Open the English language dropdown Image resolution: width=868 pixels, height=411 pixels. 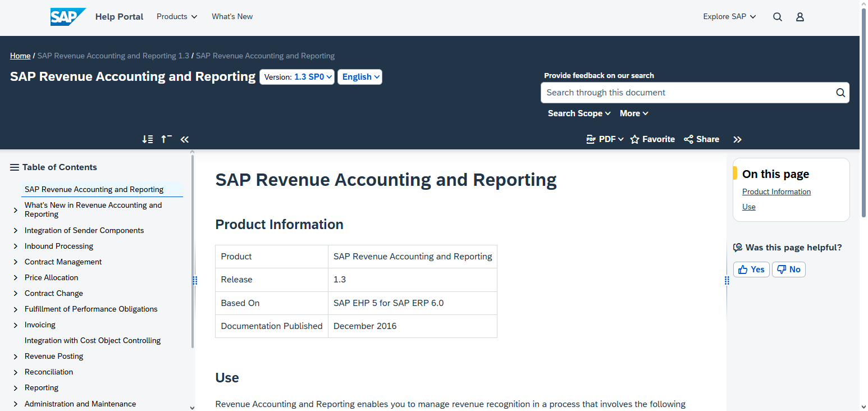click(360, 77)
